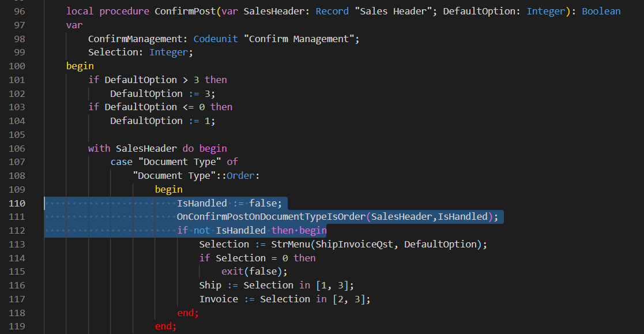Click line number 96 to select that line
The width and height of the screenshot is (644, 334).
tap(20, 11)
